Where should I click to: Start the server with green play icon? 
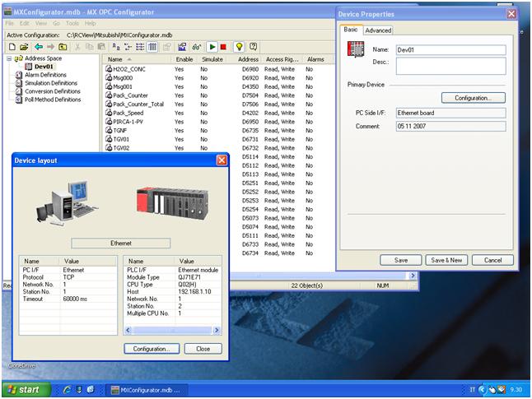point(212,47)
